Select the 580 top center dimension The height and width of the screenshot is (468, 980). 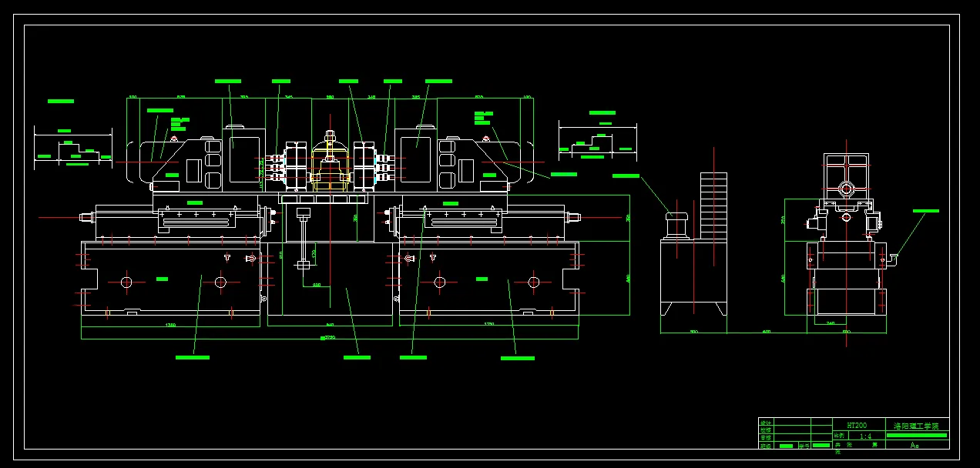pyautogui.click(x=330, y=97)
